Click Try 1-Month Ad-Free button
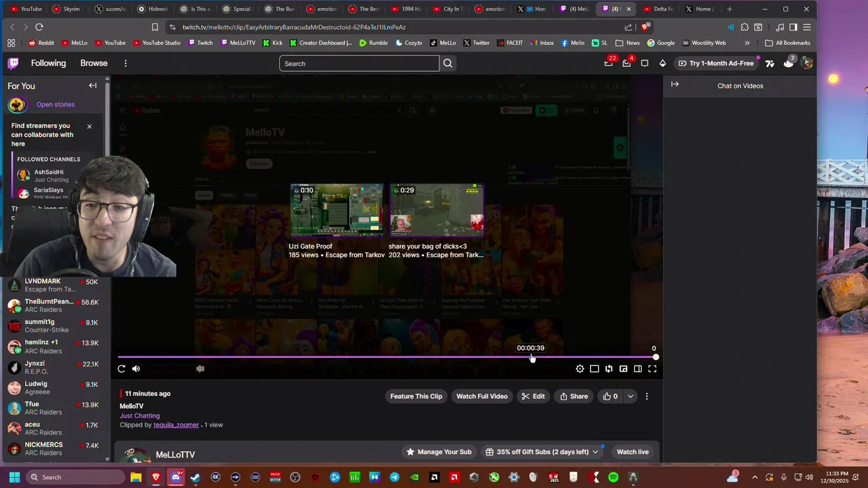The width and height of the screenshot is (868, 488). (715, 63)
